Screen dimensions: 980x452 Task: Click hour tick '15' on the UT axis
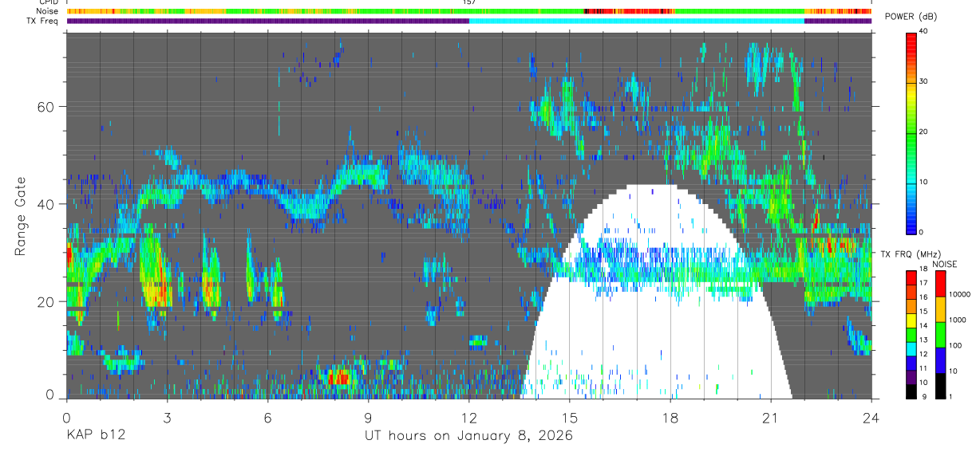click(x=570, y=417)
